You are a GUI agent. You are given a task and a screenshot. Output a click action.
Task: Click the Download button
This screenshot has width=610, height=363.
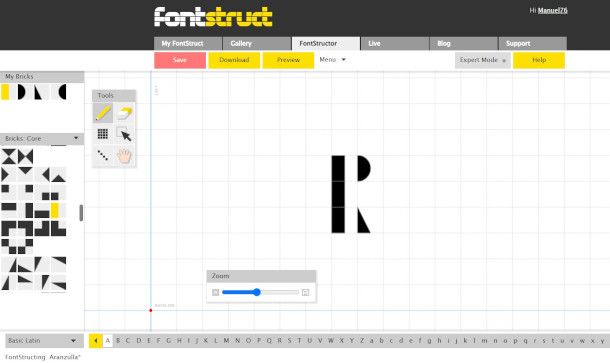point(234,60)
